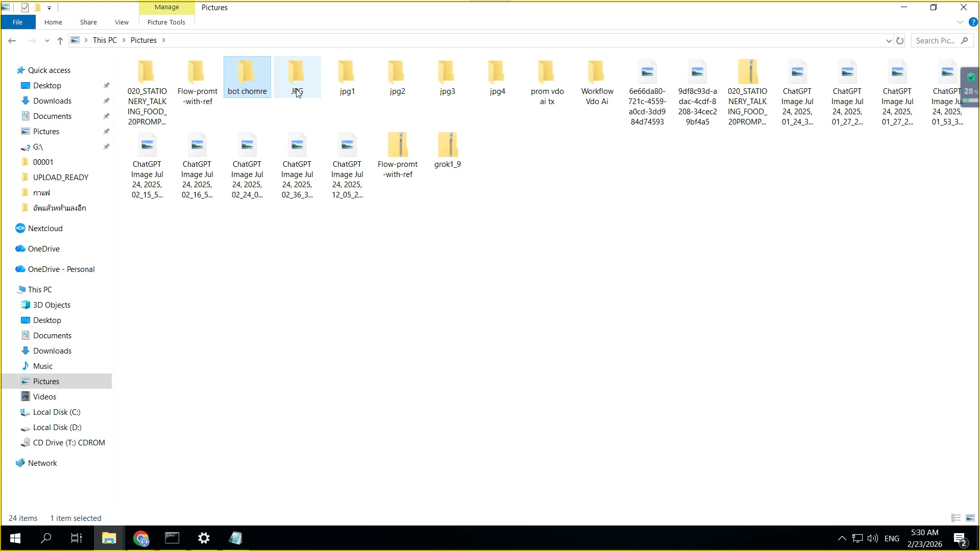Unpin Desktop from Quick access
Screen dimensions: 980x551
click(107, 85)
